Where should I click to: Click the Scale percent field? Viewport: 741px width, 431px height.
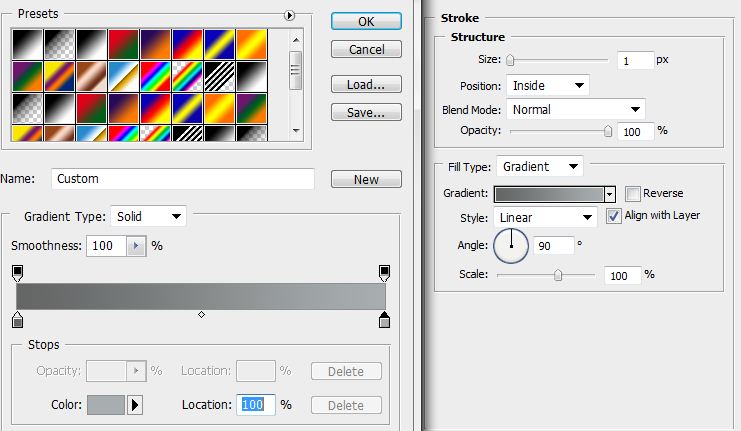(622, 275)
